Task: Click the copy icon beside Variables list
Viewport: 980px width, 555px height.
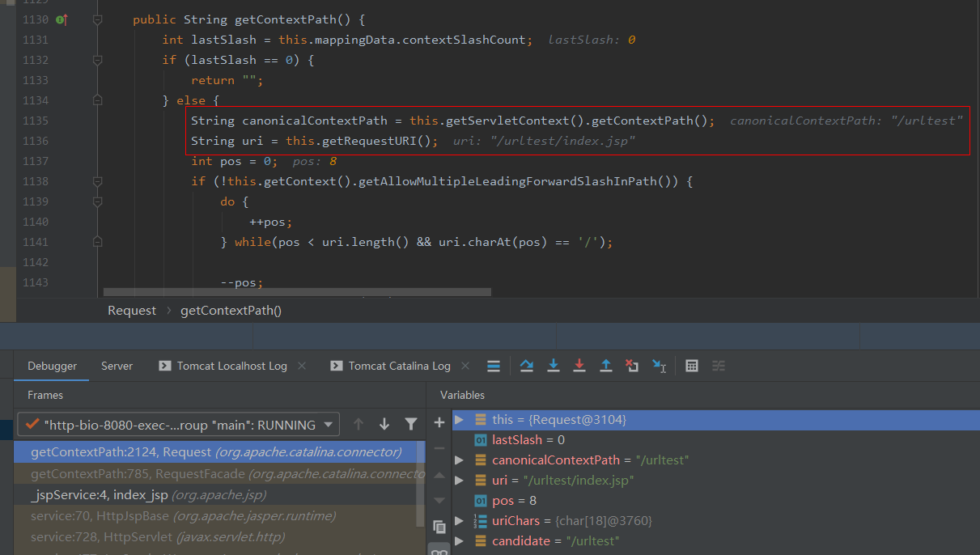Action: click(x=439, y=527)
